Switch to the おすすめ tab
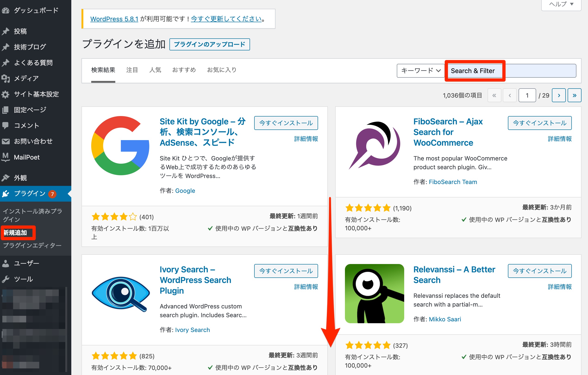 tap(184, 70)
